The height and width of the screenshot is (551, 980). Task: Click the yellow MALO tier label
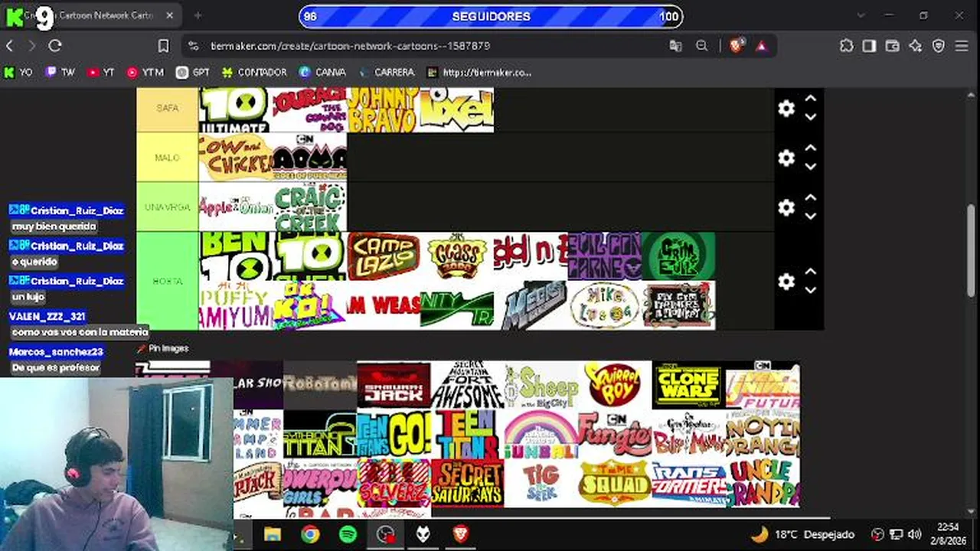pyautogui.click(x=168, y=158)
